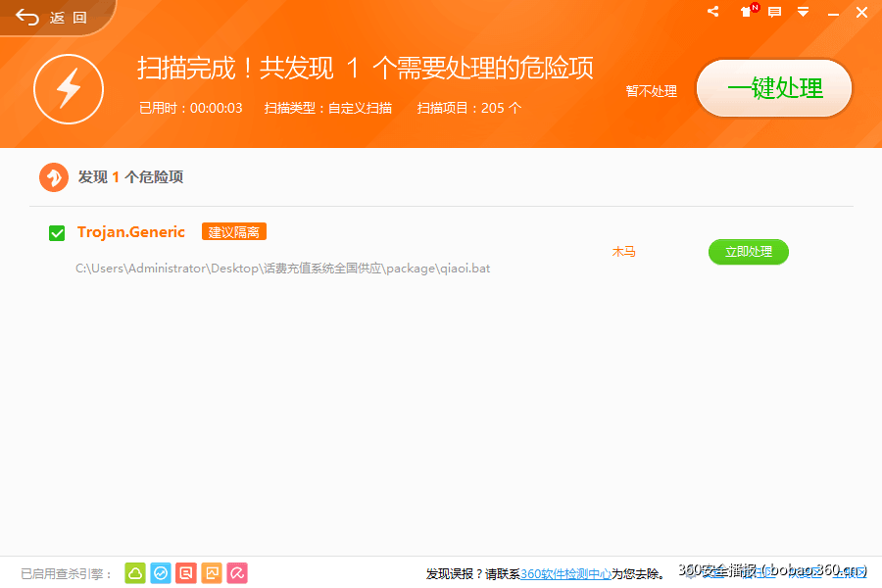Select the blue QVM engine icon
The height and width of the screenshot is (588, 882).
tap(160, 573)
